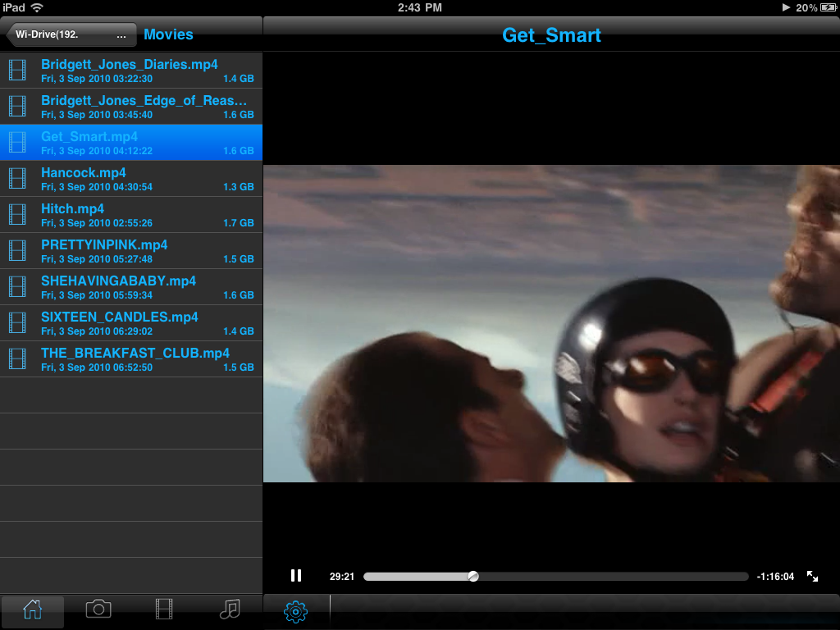Click film icon beside PRETTYINPINK.mp4
Viewport: 840px width, 630px height.
click(17, 251)
